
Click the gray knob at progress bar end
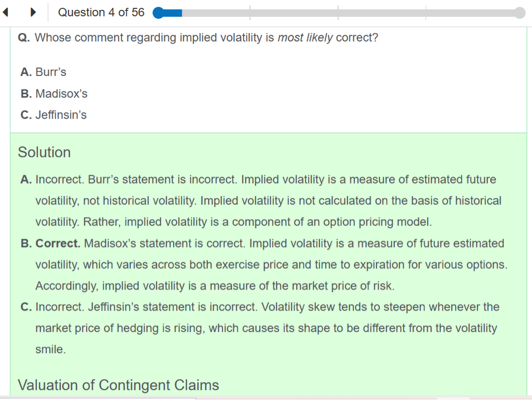tap(520, 13)
